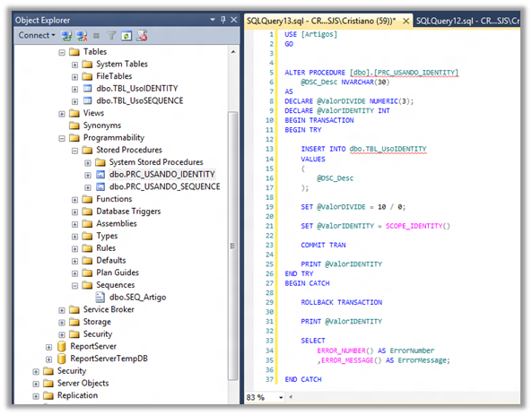Select the SQLQuery13.sql tab
The height and width of the screenshot is (415, 532).
tap(321, 21)
